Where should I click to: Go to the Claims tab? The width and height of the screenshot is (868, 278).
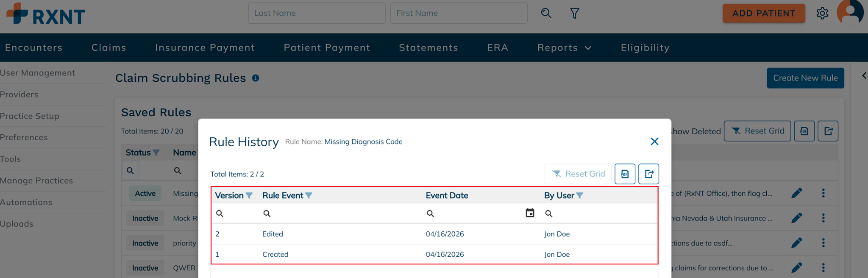[x=109, y=47]
